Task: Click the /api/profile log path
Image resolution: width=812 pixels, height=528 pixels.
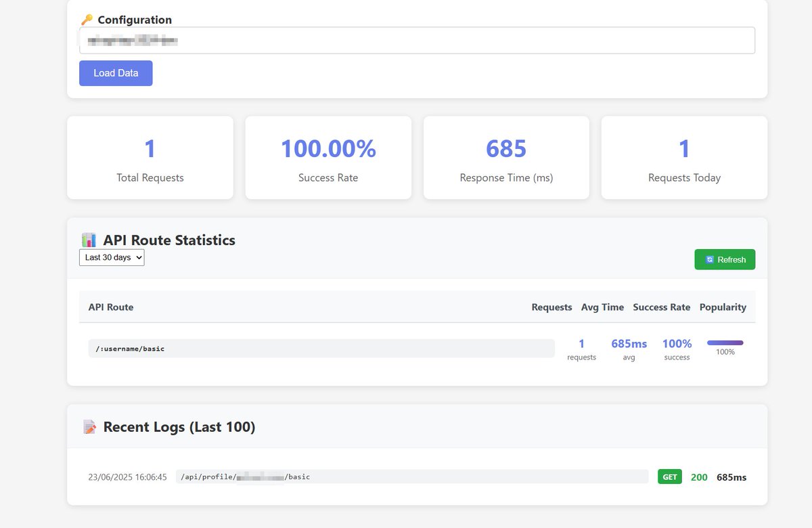Action: [412, 477]
